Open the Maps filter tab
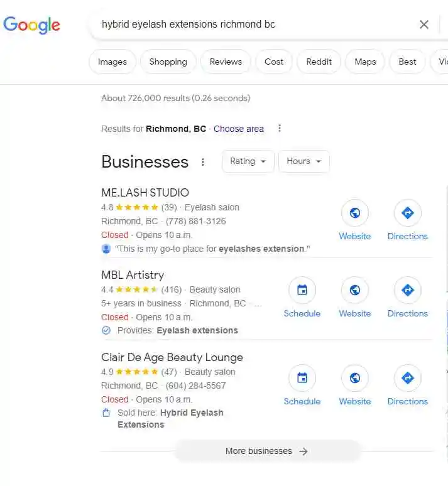 (365, 62)
